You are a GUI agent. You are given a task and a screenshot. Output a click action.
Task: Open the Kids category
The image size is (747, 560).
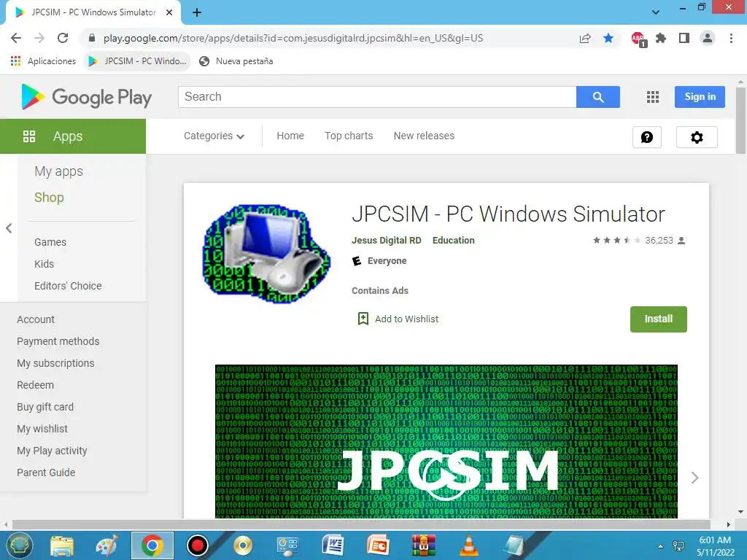[x=44, y=264]
